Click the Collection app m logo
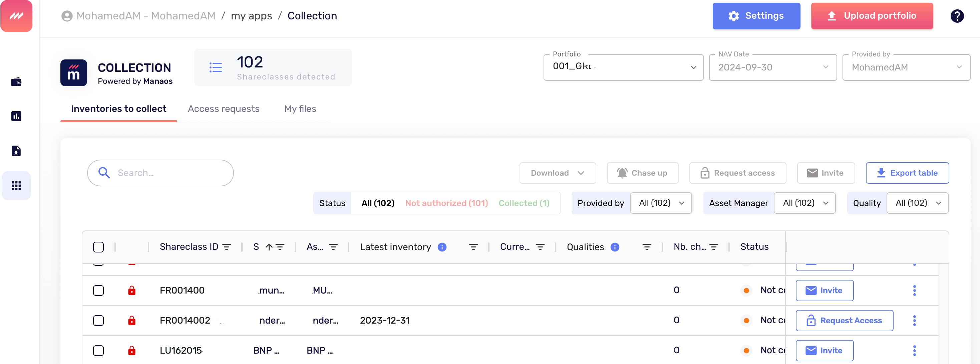This screenshot has height=364, width=980. pyautogui.click(x=73, y=73)
